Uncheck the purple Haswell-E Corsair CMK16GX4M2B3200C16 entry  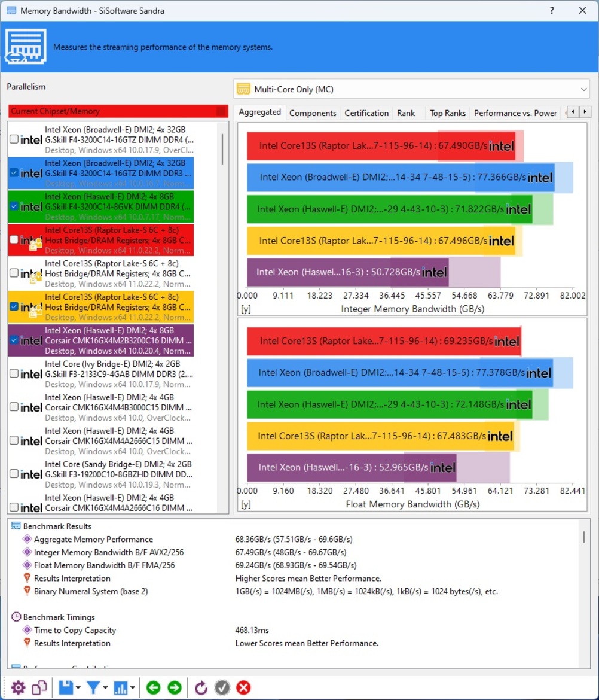(x=14, y=340)
